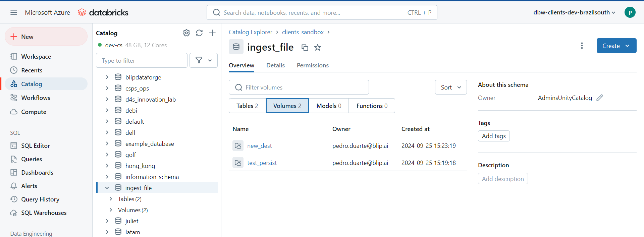Expand the d4s_innovation_lab schema
Image resolution: width=644 pixels, height=237 pixels.
pos(107,99)
